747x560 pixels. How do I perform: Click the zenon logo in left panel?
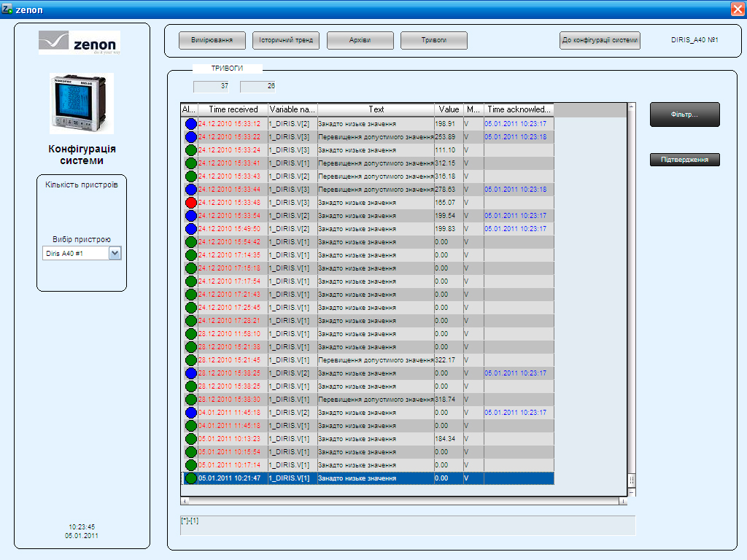point(80,43)
